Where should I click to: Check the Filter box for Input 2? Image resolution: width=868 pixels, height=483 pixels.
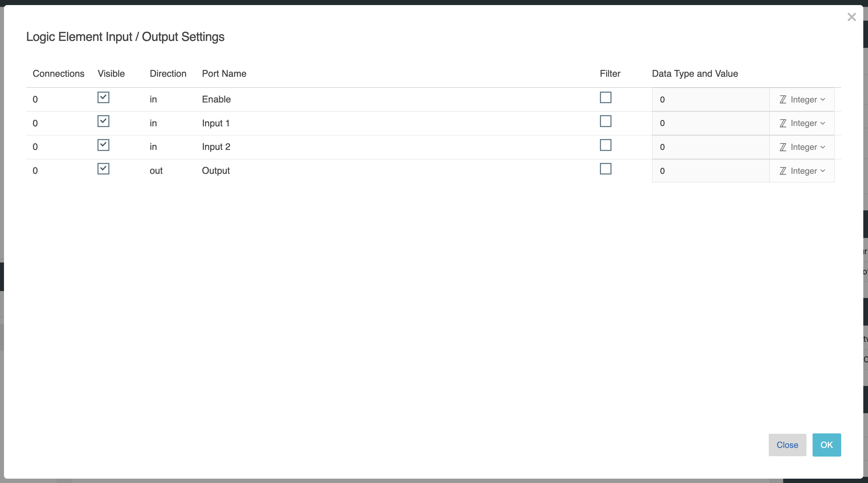tap(605, 145)
